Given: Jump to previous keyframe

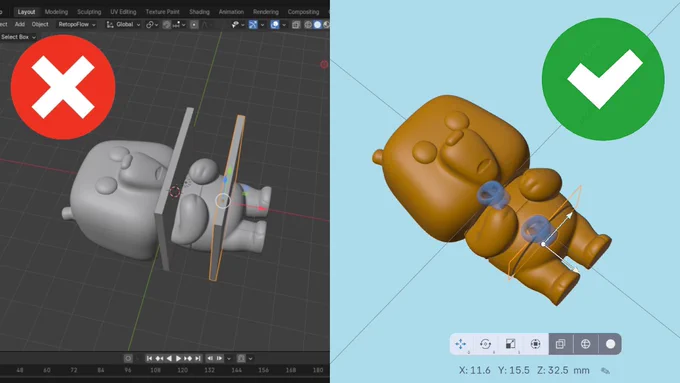Looking at the screenshot, I should coord(159,358).
